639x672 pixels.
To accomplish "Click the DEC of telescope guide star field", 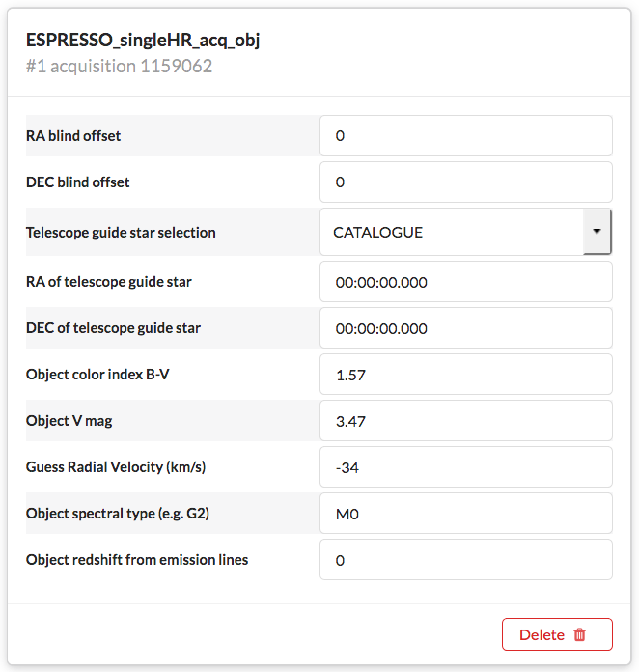I will coord(465,328).
